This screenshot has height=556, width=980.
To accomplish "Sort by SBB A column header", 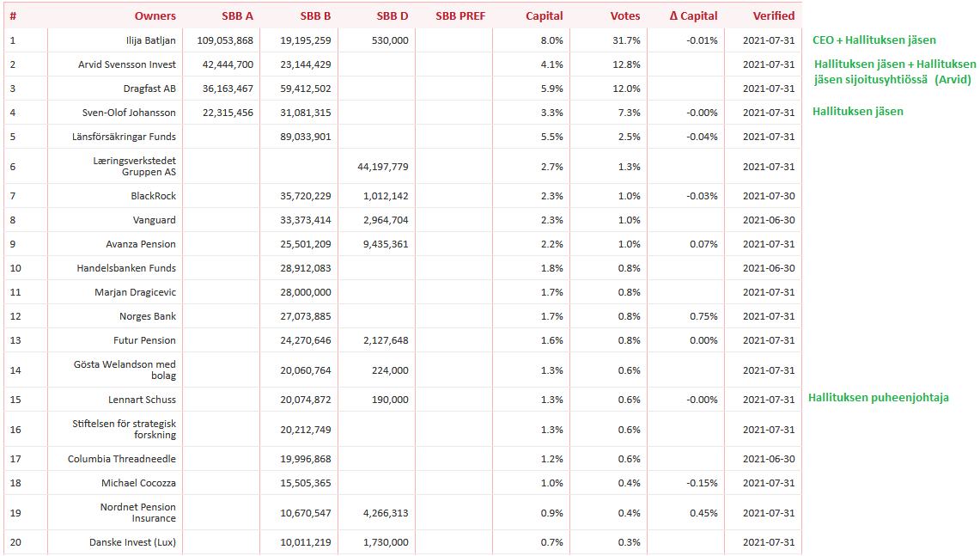I will click(x=235, y=15).
